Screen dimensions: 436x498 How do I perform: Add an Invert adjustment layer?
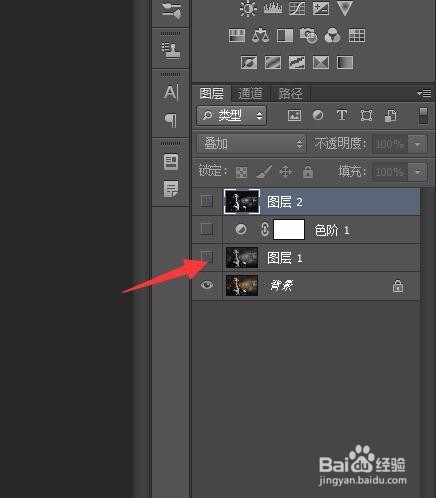(x=249, y=62)
